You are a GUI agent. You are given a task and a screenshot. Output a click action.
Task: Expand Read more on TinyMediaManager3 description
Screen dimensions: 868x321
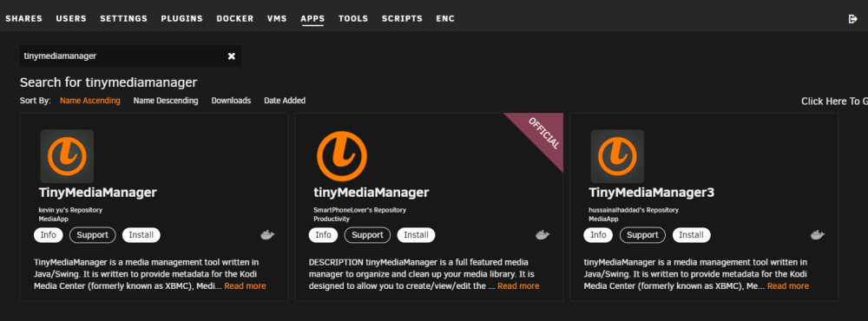[x=788, y=286]
